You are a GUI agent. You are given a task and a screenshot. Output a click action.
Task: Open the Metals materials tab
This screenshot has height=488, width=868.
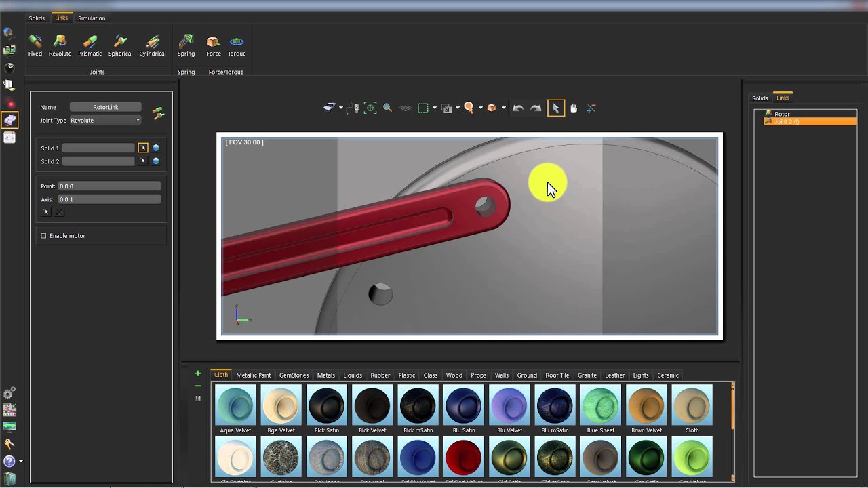click(x=326, y=375)
